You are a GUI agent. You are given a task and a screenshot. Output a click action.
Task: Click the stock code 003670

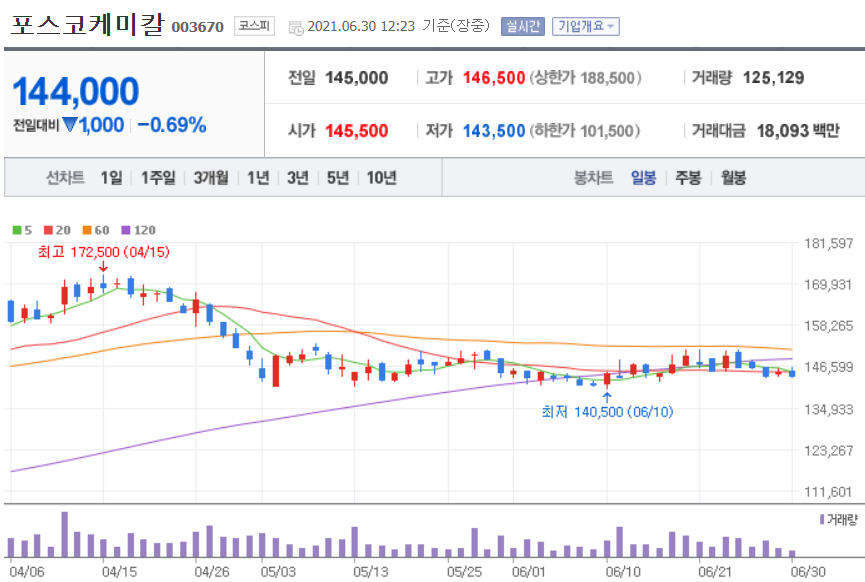click(x=197, y=27)
